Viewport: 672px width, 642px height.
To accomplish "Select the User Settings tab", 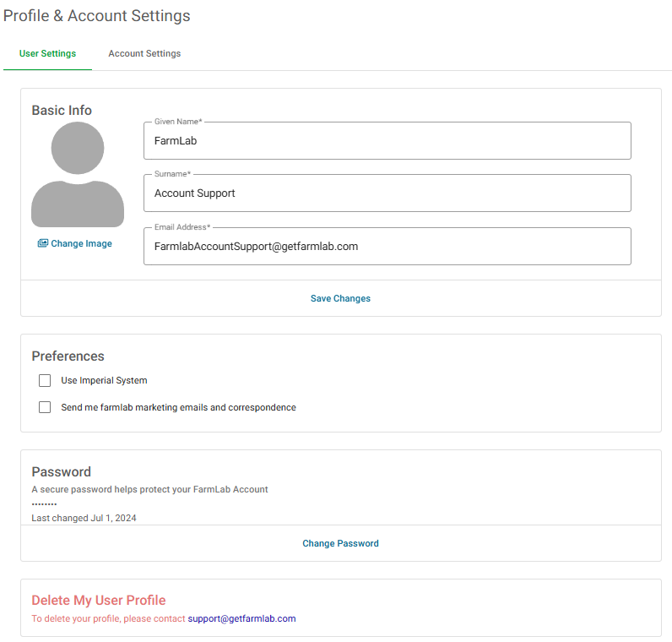I will click(47, 53).
